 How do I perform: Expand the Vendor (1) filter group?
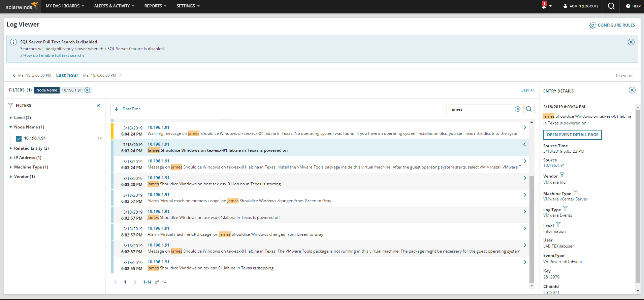11,177
